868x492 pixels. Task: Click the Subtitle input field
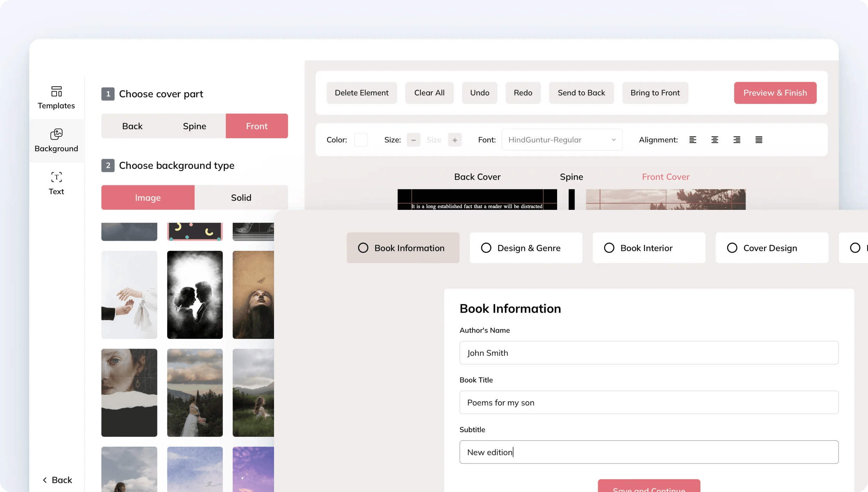pos(648,452)
